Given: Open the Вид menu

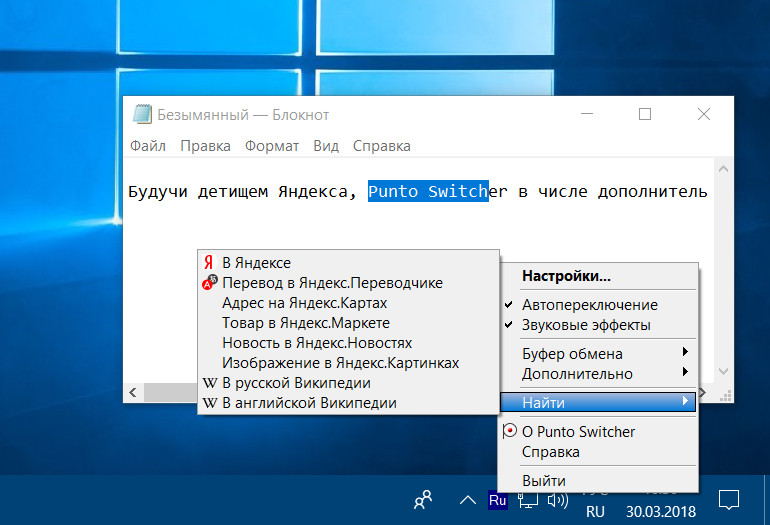Looking at the screenshot, I should 326,146.
